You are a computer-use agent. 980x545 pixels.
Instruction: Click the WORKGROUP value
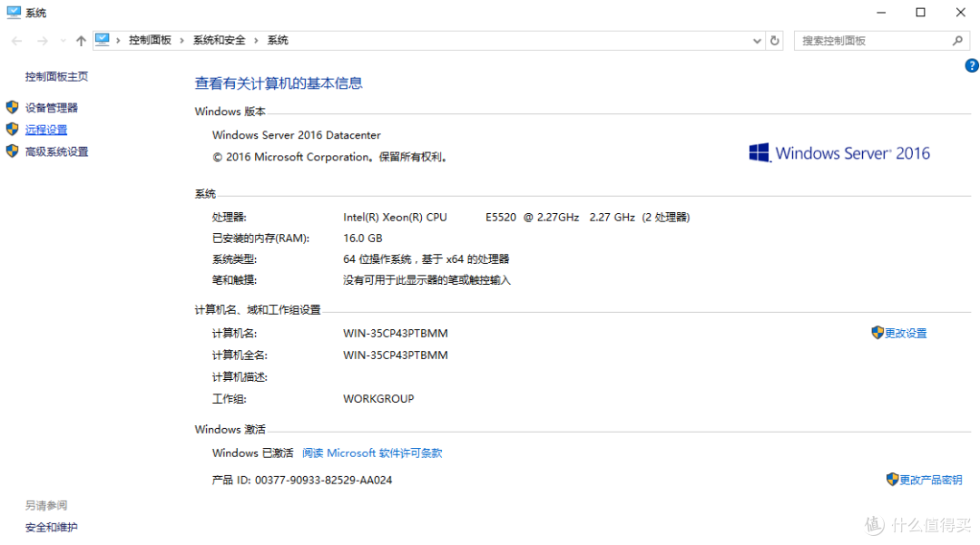click(378, 398)
